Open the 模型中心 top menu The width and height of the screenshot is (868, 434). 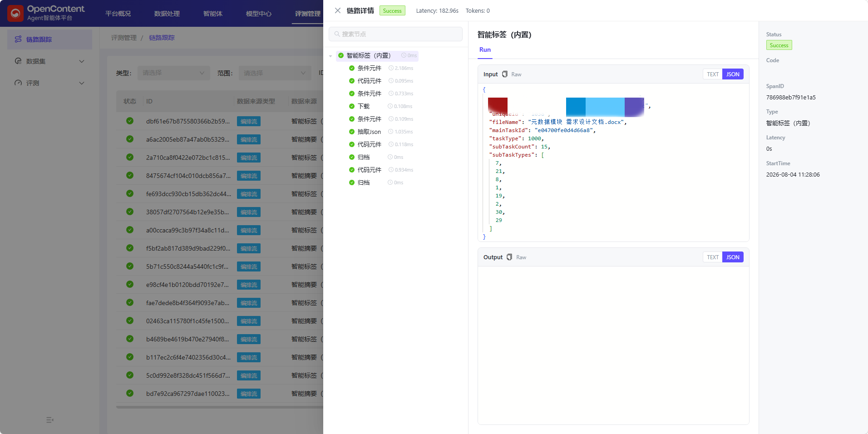pyautogui.click(x=259, y=14)
